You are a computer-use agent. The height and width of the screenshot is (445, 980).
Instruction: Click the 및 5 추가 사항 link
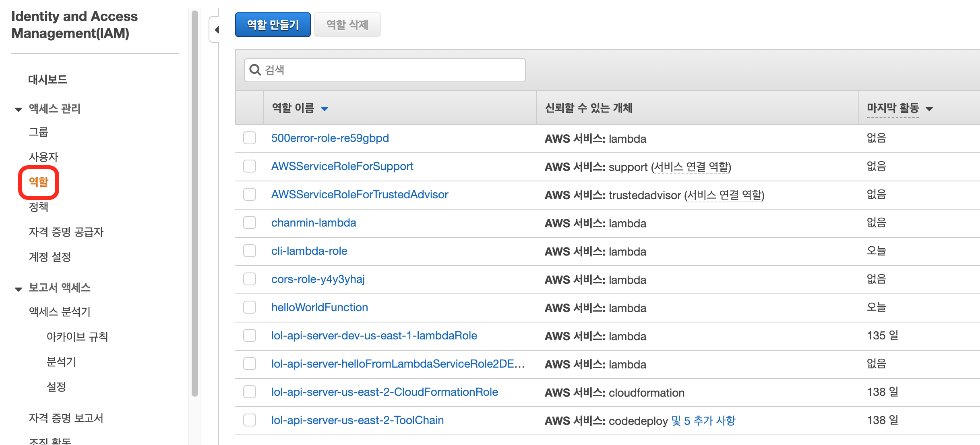pos(703,420)
